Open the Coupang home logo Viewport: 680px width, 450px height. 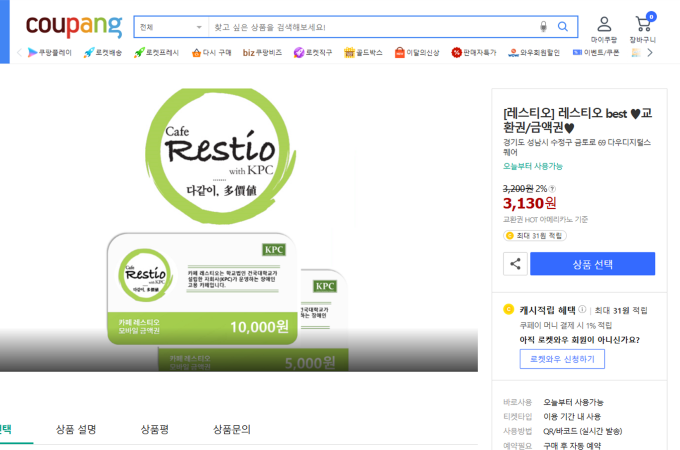tap(74, 26)
